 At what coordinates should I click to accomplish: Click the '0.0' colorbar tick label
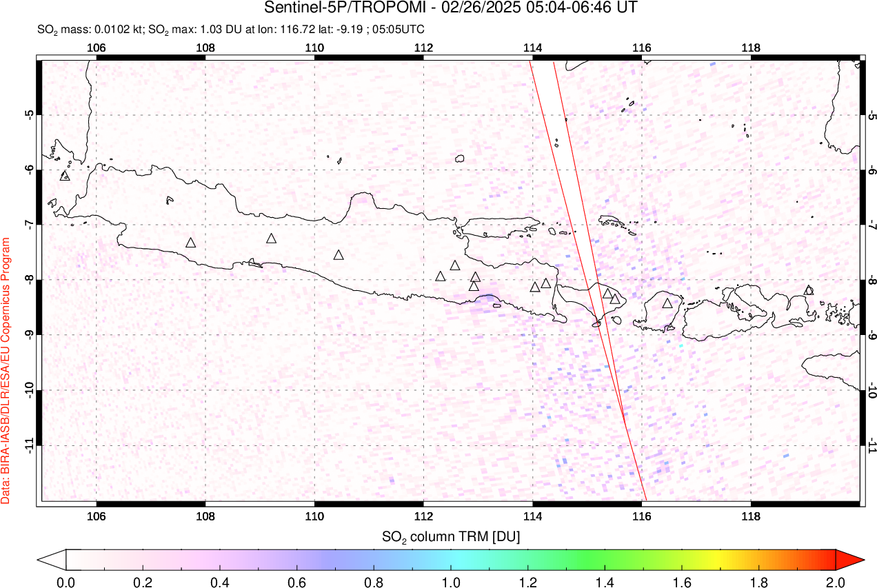(66, 582)
